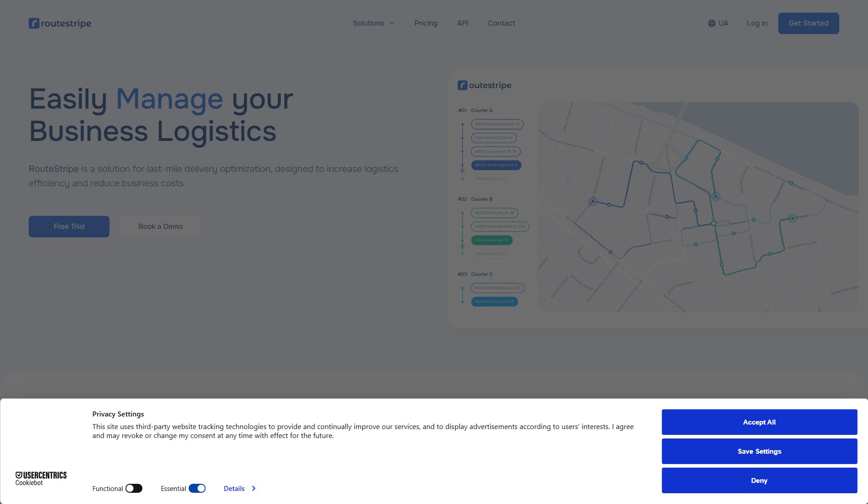Open the API page from the menu
Image resolution: width=868 pixels, height=504 pixels.
pos(462,23)
